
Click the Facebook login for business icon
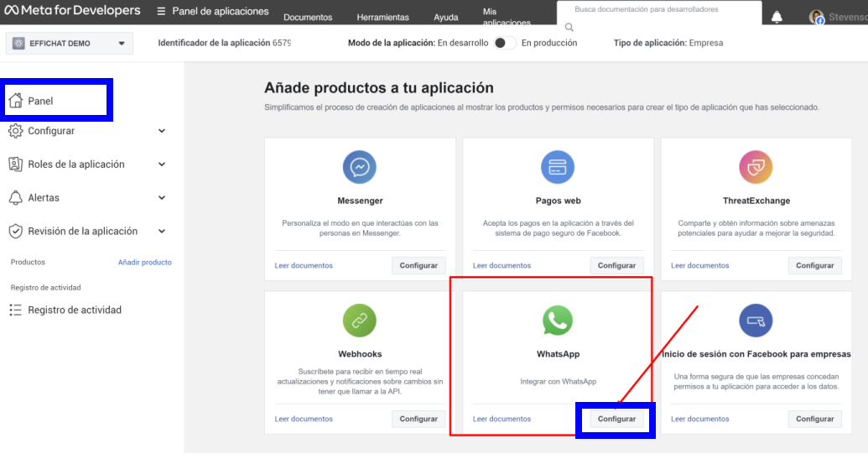tap(756, 320)
